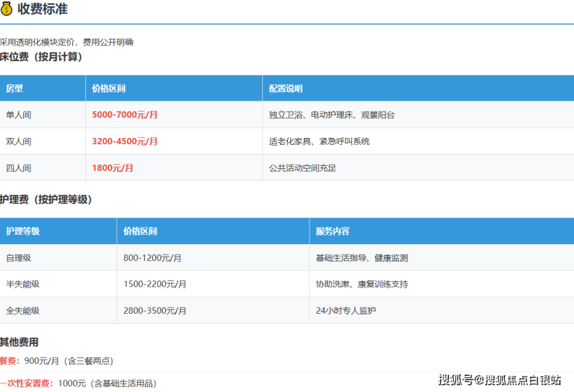Click the 护理等级 column header
This screenshot has width=574, height=392.
[x=22, y=231]
